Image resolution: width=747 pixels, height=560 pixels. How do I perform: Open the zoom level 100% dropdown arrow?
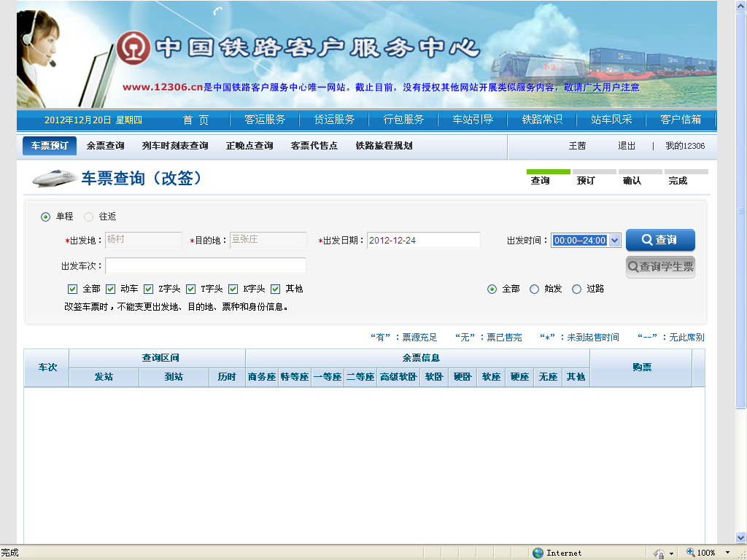[727, 553]
